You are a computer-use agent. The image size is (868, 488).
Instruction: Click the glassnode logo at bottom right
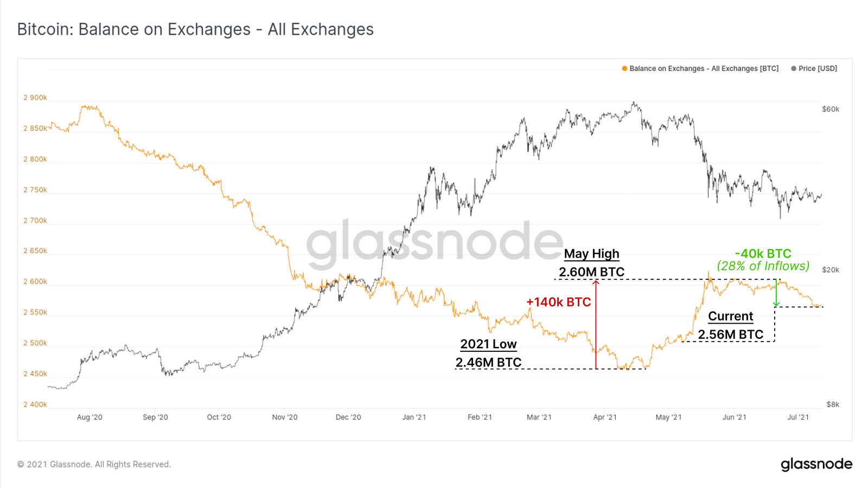click(x=816, y=464)
